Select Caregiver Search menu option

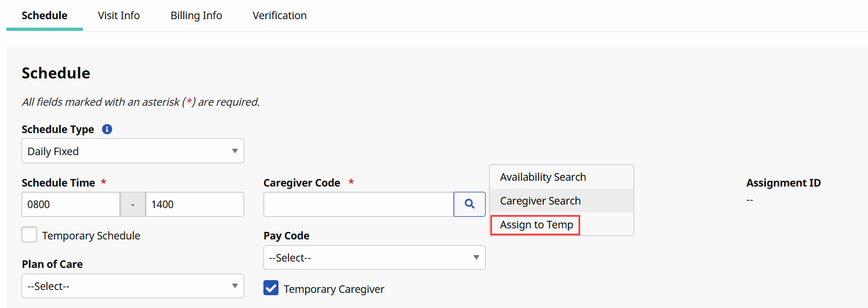pos(540,201)
